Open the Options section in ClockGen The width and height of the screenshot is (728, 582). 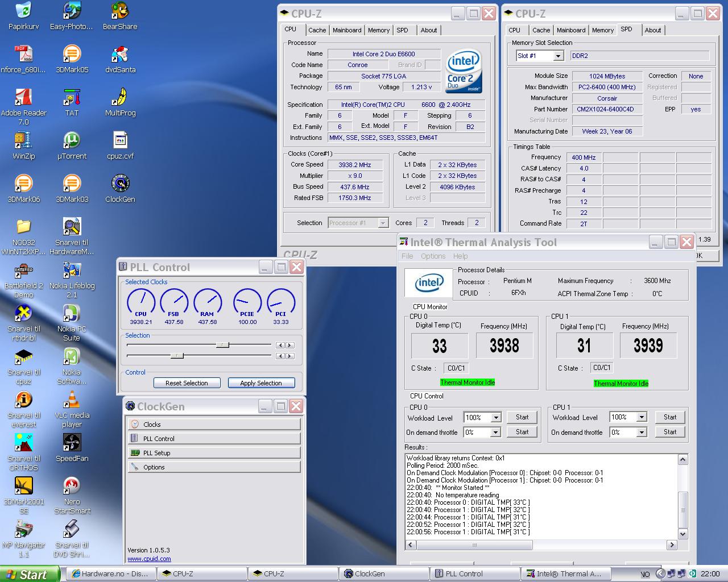[x=214, y=467]
